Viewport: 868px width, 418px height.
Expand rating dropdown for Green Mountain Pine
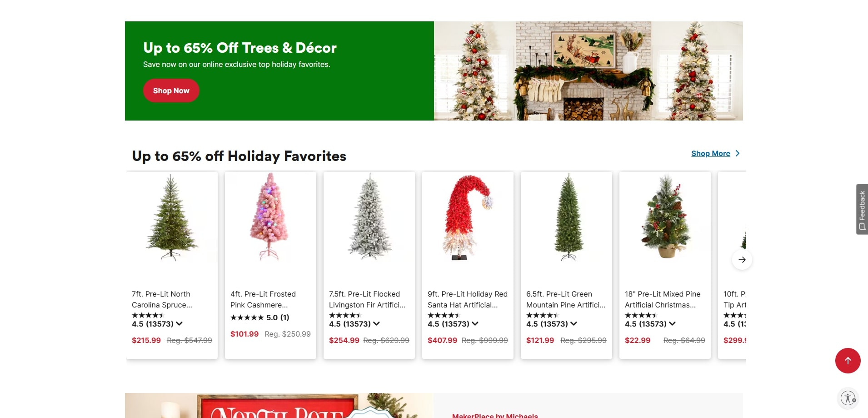(x=574, y=324)
